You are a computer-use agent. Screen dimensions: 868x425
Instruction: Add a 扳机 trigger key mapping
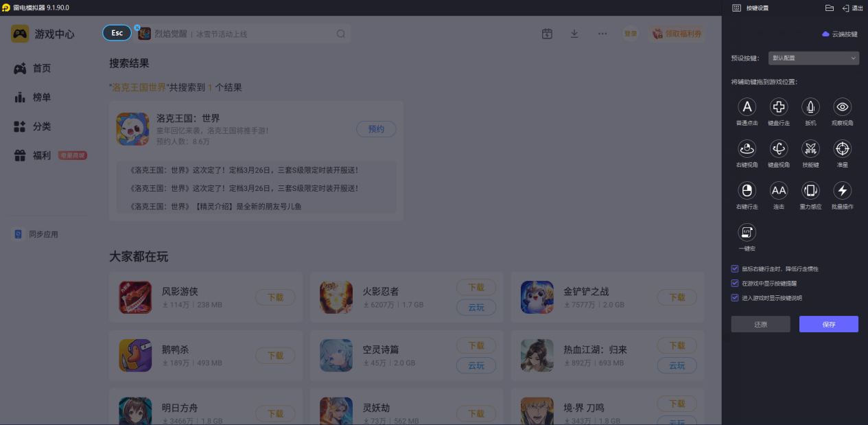810,108
